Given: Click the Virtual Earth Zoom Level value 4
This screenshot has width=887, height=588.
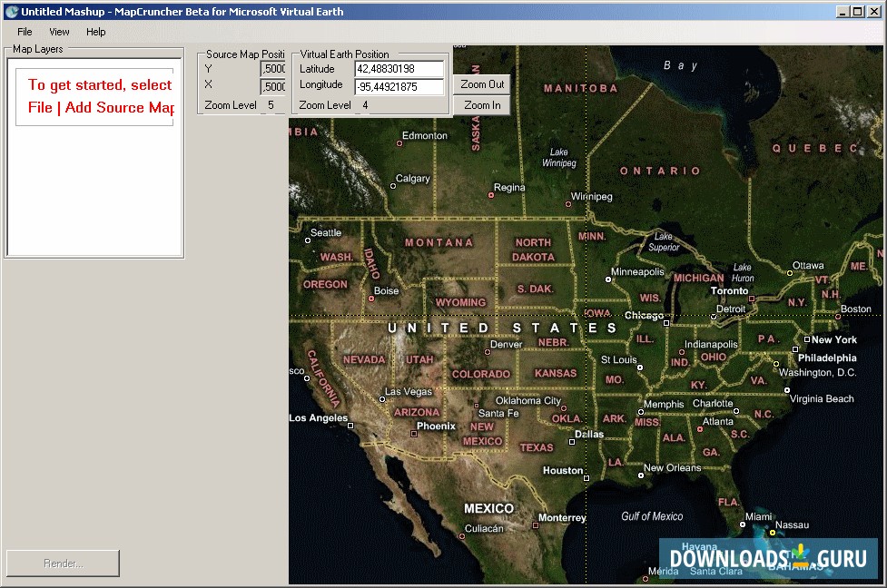Looking at the screenshot, I should pyautogui.click(x=366, y=105).
